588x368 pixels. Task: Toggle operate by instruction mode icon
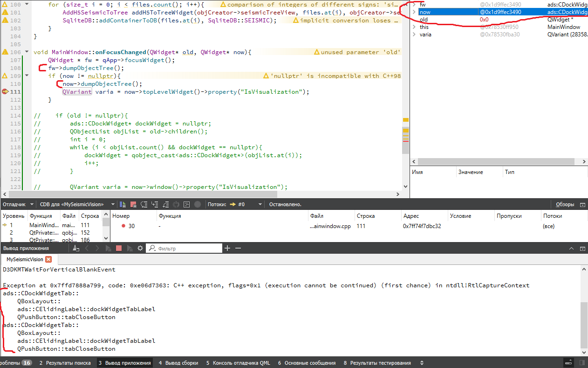[x=186, y=204]
